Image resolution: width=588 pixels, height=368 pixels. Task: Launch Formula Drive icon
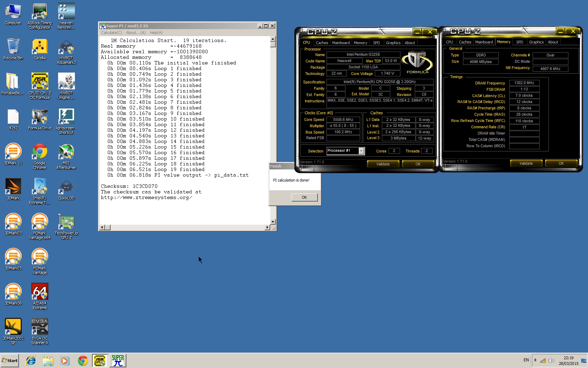tap(40, 119)
